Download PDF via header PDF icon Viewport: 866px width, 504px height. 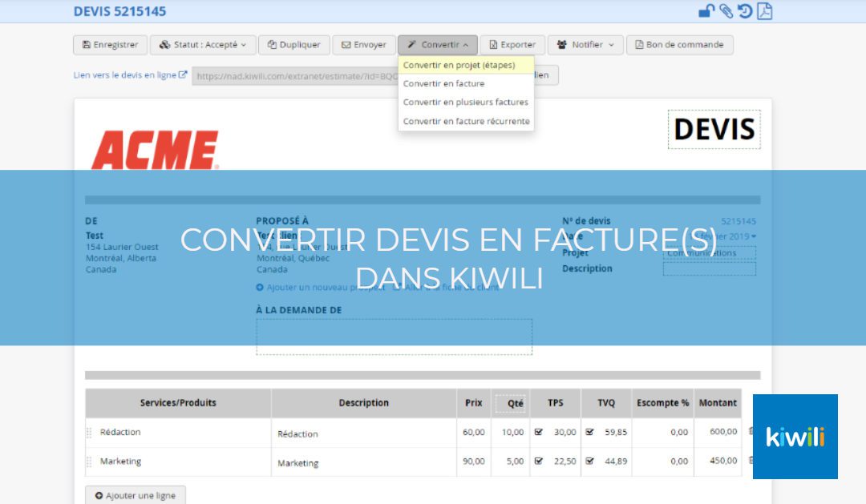[x=765, y=11]
